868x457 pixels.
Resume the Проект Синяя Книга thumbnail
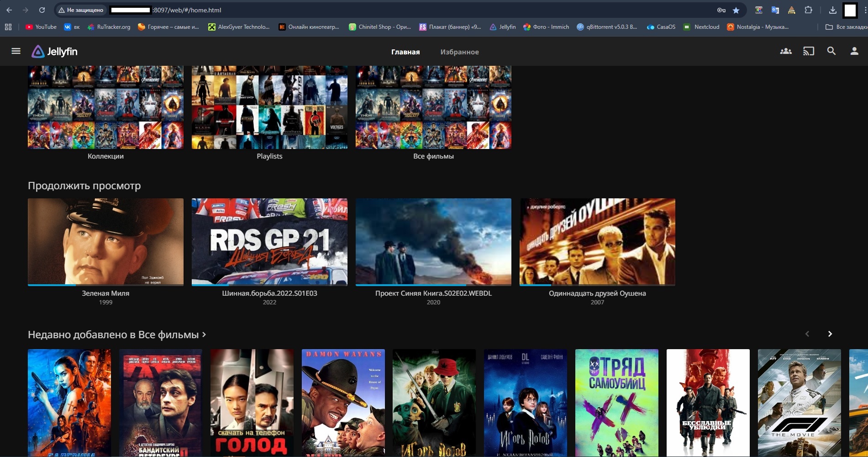point(433,241)
